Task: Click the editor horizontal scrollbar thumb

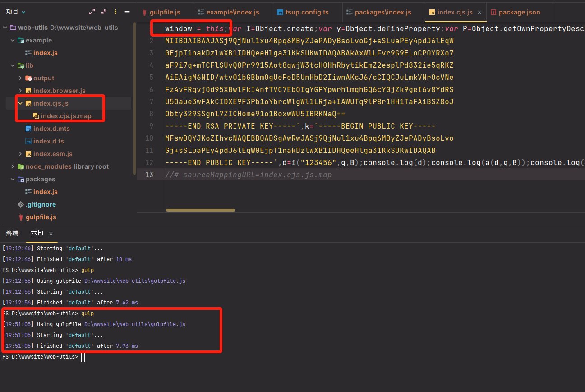Action: (x=200, y=210)
